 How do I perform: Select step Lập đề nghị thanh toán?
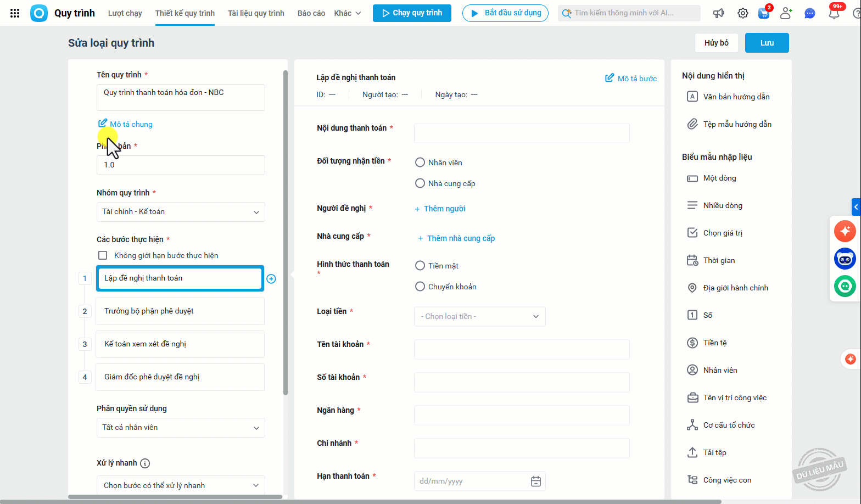tap(180, 278)
